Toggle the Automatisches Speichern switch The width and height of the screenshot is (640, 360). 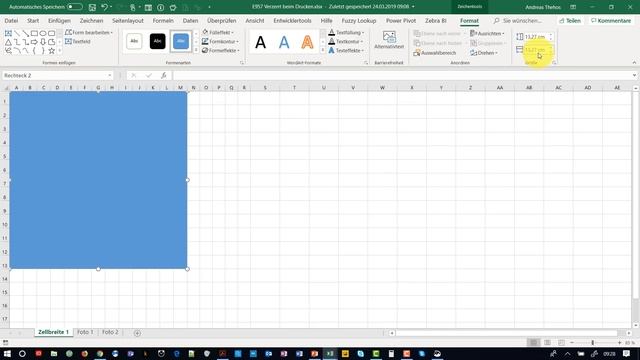[x=75, y=7]
